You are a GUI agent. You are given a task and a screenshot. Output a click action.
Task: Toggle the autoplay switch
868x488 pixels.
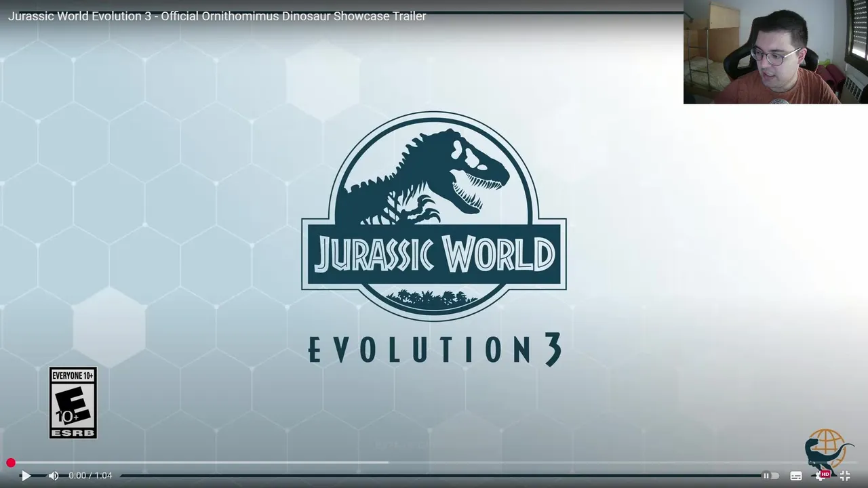tap(771, 476)
